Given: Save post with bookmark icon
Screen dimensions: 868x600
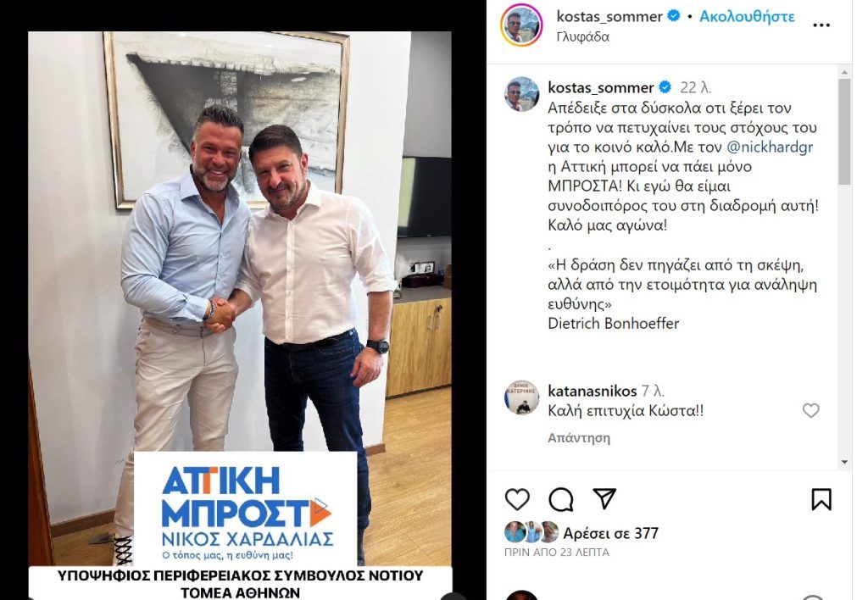Looking at the screenshot, I should click(821, 498).
